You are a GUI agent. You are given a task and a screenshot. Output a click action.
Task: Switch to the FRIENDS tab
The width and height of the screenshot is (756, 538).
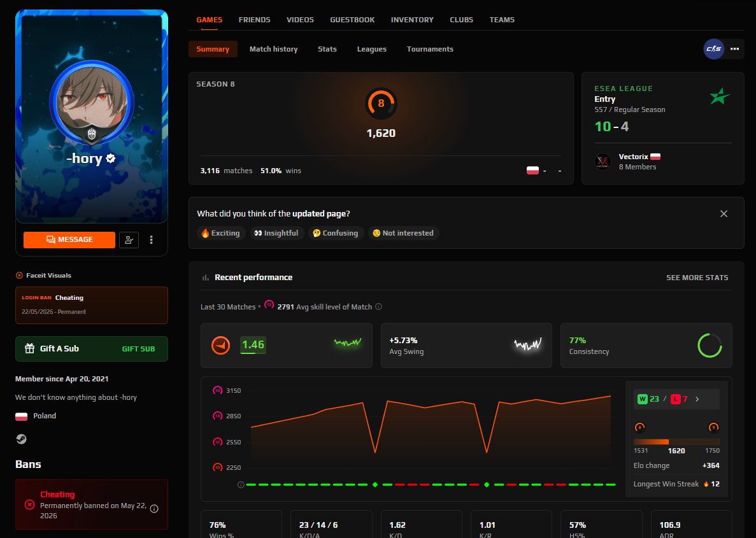tap(254, 20)
